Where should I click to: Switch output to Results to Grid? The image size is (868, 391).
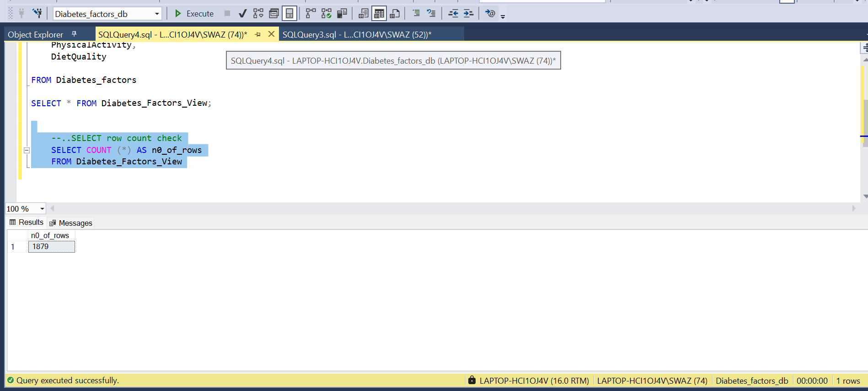[x=379, y=13]
